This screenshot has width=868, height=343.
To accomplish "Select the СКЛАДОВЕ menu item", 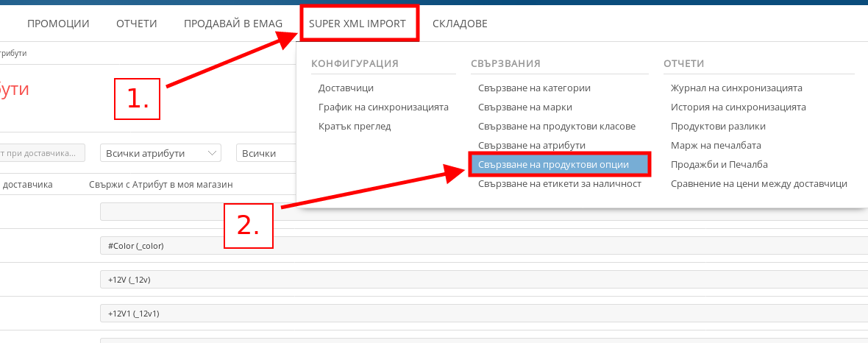I will (460, 24).
